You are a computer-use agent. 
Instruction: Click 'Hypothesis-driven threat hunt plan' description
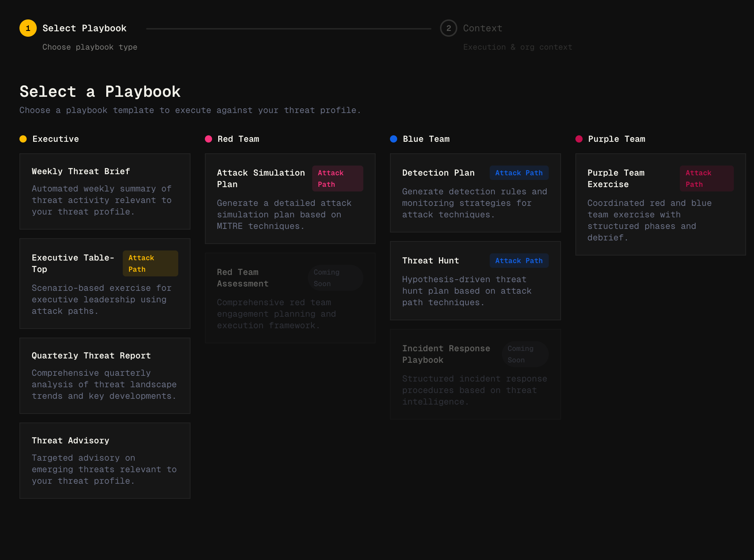tap(467, 291)
